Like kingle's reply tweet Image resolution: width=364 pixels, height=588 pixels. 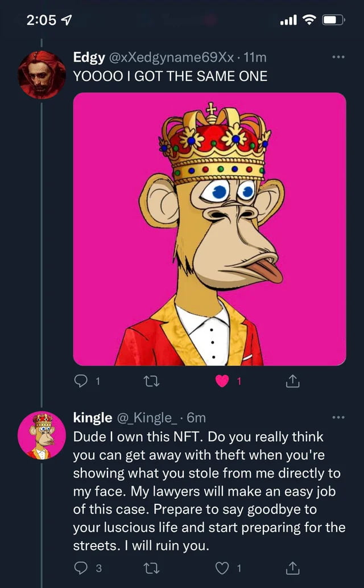[223, 568]
